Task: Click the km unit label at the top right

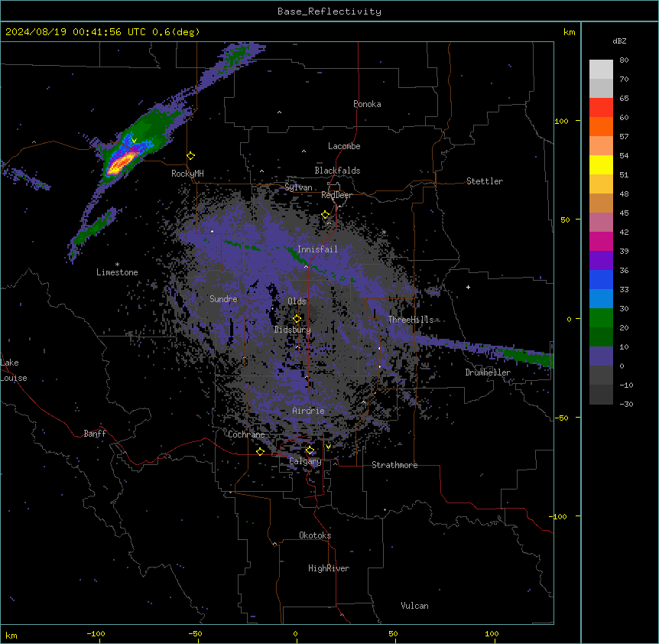Action: pos(569,32)
